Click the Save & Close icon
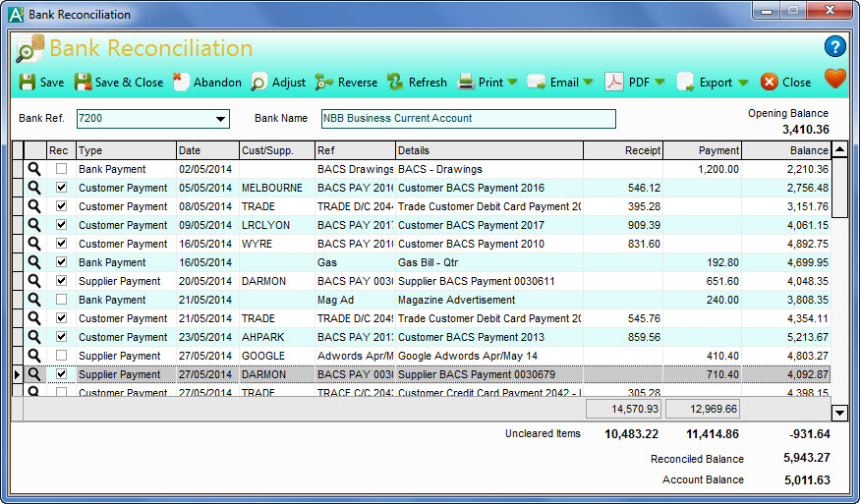 [x=84, y=83]
